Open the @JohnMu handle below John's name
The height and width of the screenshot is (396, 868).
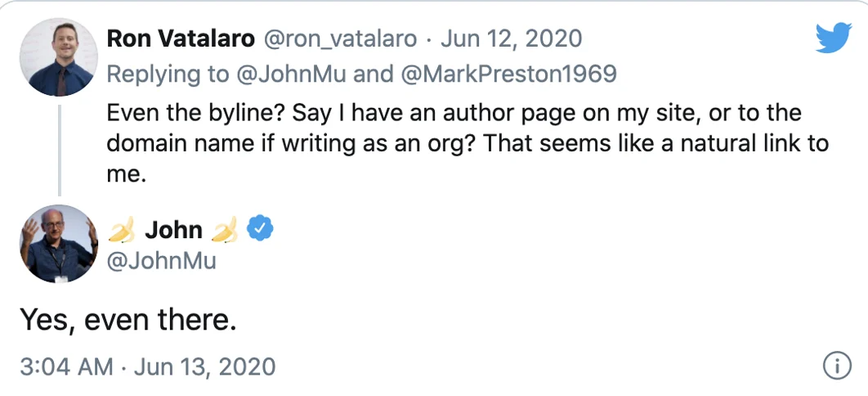point(162,260)
